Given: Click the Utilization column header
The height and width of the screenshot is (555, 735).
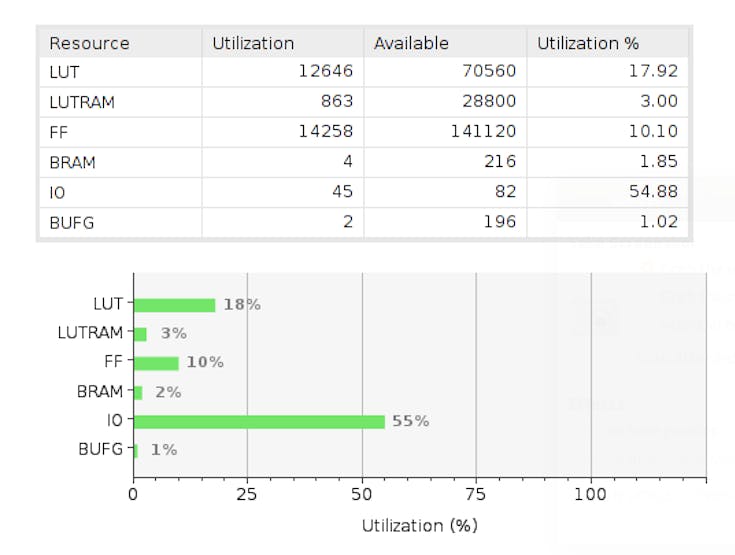Looking at the screenshot, I should [253, 43].
